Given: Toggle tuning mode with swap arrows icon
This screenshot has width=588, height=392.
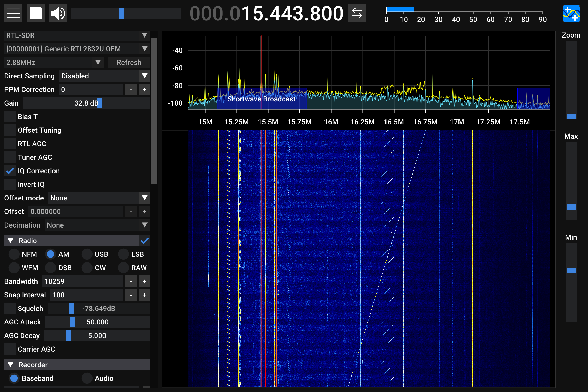Looking at the screenshot, I should [x=357, y=13].
